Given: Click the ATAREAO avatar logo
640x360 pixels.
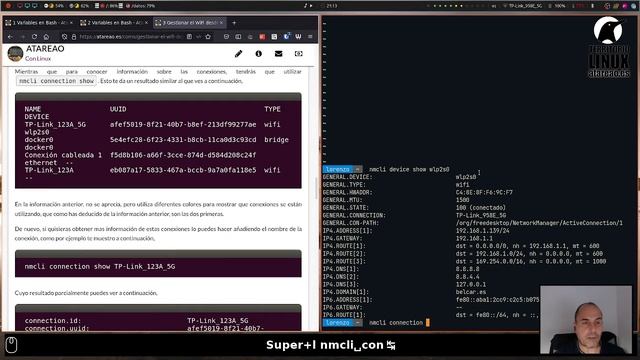Looking at the screenshot, I should coord(16,53).
